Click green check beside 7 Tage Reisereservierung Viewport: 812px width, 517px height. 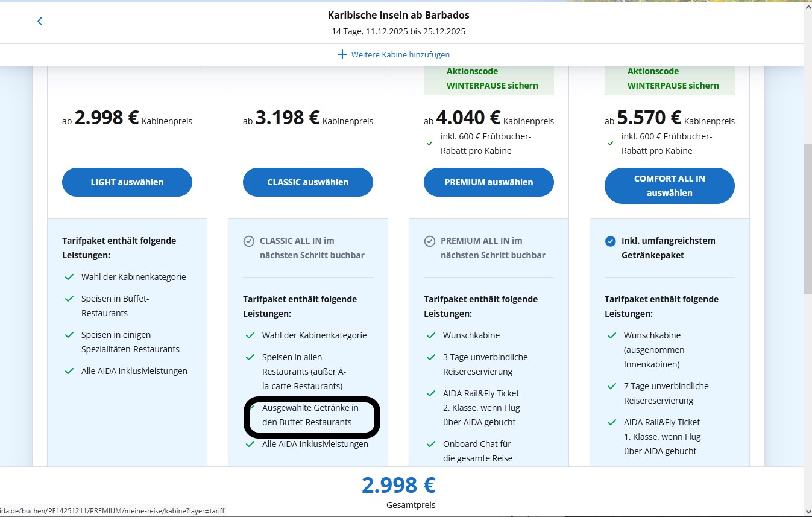click(611, 386)
